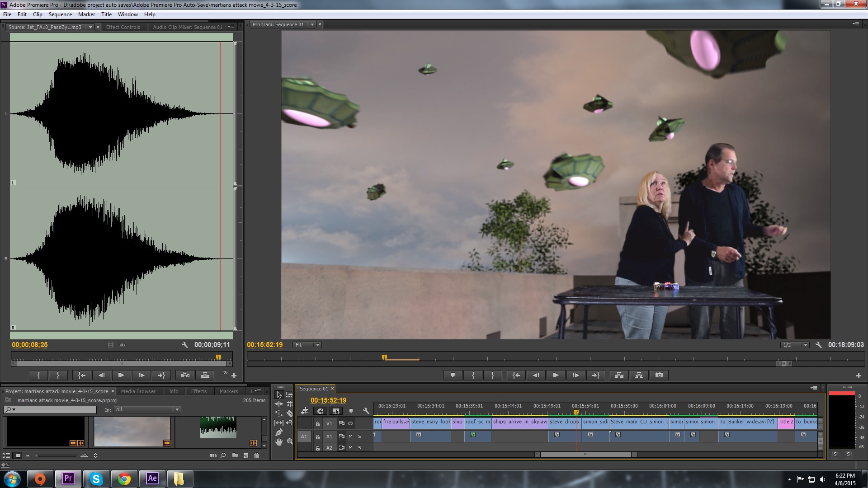Screen dimensions: 868x488
Task: Open Fit zoom level dropdown
Action: point(307,345)
